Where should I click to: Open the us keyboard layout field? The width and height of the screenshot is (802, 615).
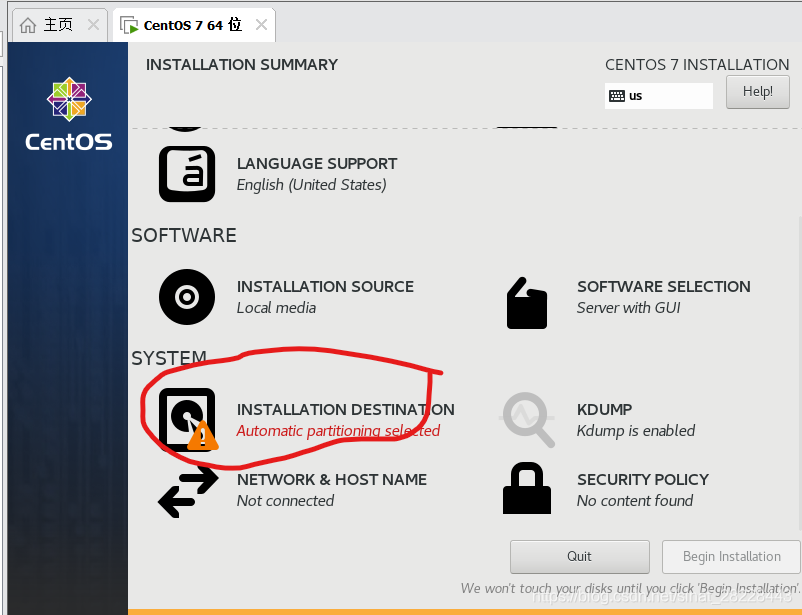click(659, 96)
